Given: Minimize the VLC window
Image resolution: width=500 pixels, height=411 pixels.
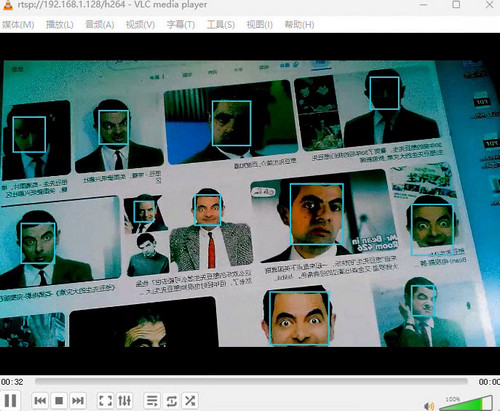Looking at the screenshot, I should [424, 5].
